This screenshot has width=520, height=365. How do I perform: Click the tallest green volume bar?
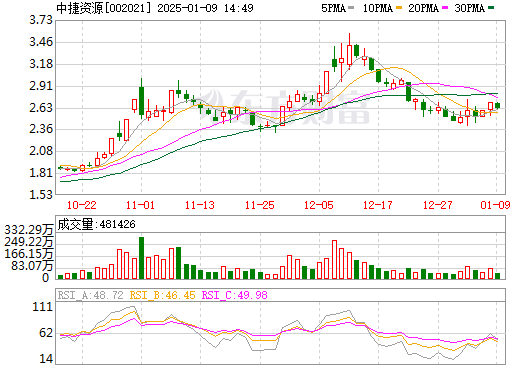coord(141,258)
